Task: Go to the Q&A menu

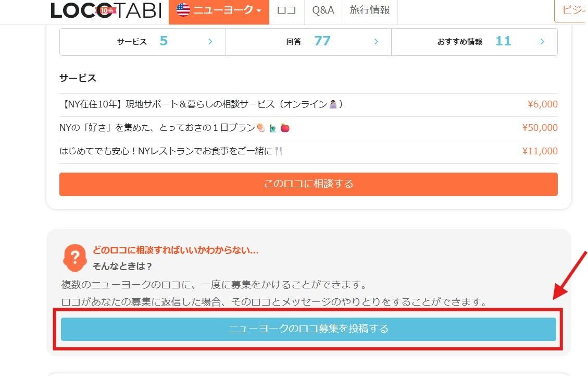Action: [323, 10]
